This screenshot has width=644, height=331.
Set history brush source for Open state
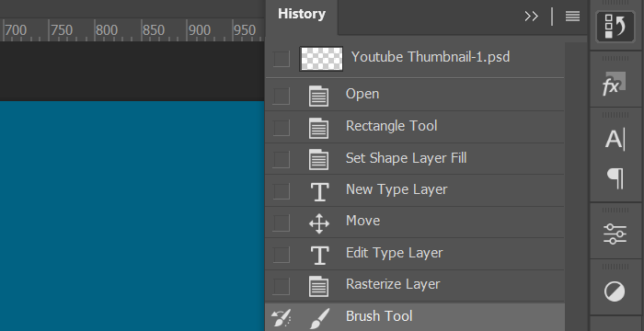pos(282,96)
